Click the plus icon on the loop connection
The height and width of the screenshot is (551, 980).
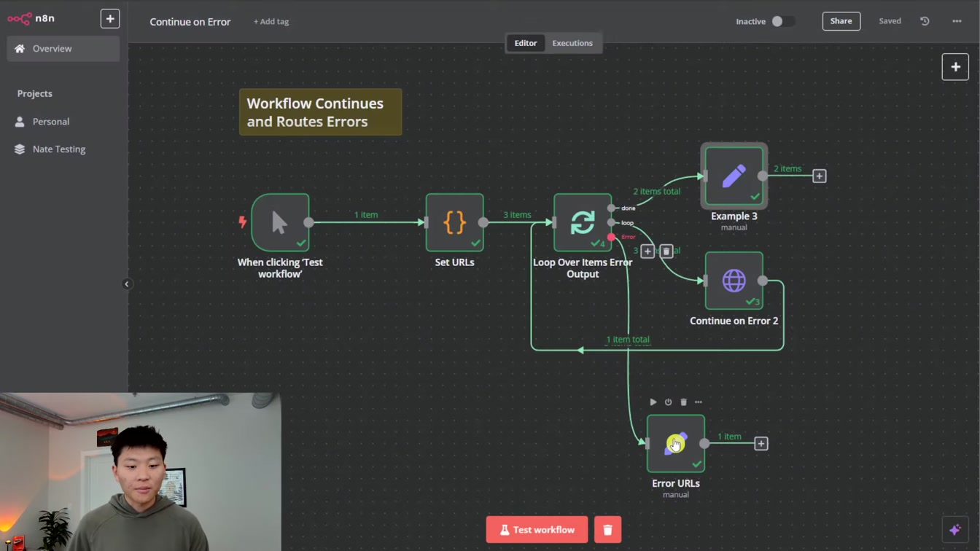pyautogui.click(x=647, y=251)
